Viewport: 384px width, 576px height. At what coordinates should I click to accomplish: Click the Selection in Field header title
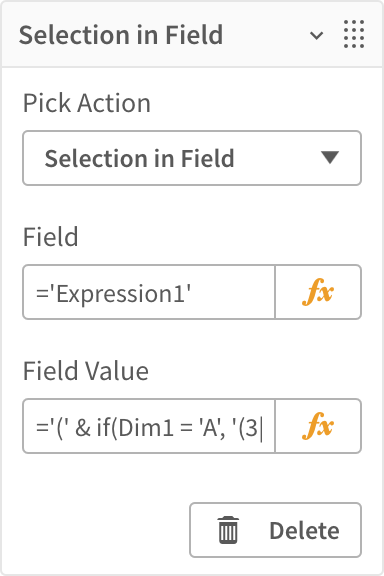coord(121,35)
